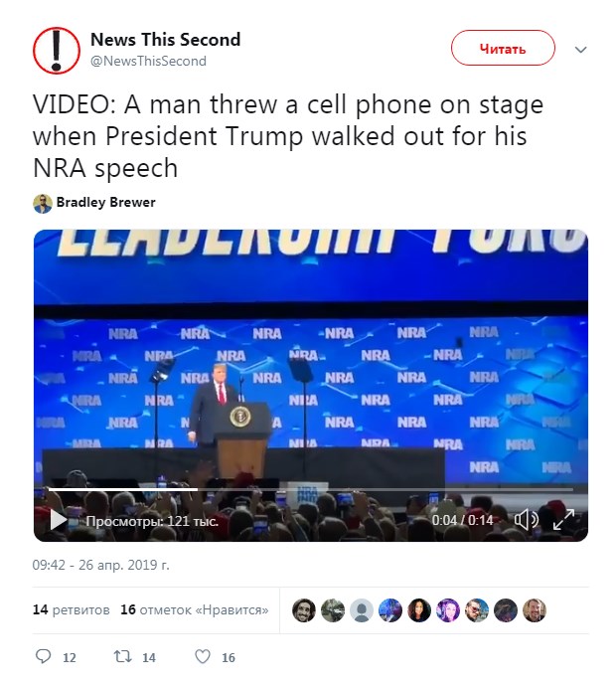View the 16 отметок «Нравится» list
This screenshot has height=686, width=616.
pyautogui.click(x=194, y=609)
